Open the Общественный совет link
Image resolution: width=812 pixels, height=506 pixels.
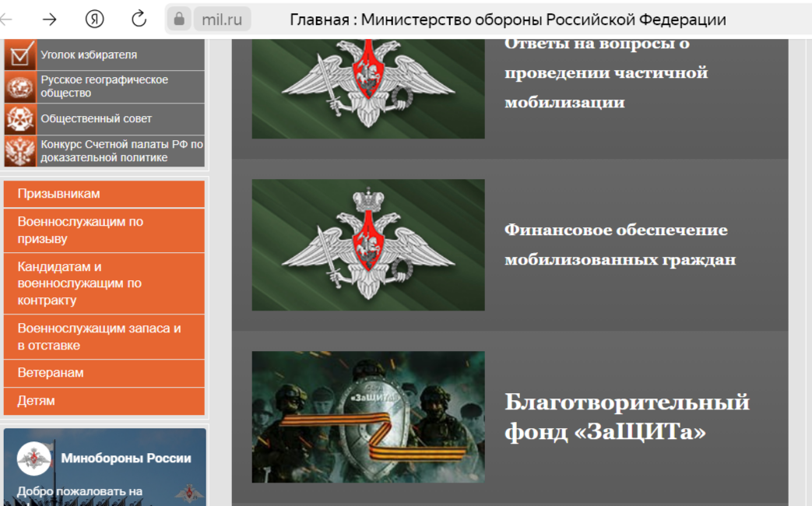tap(97, 118)
